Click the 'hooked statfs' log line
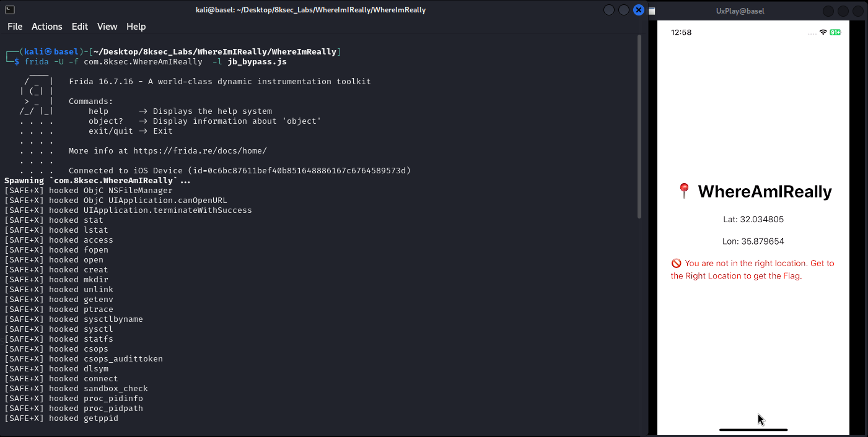 [x=59, y=339]
